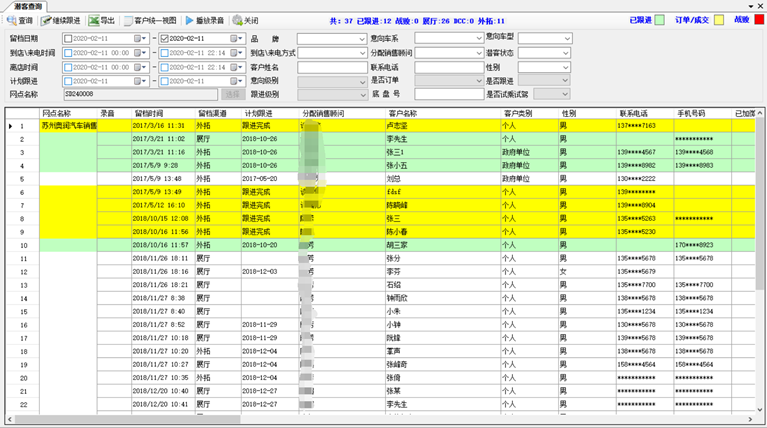Enable the 离店时间 start time checkbox

click(68, 67)
